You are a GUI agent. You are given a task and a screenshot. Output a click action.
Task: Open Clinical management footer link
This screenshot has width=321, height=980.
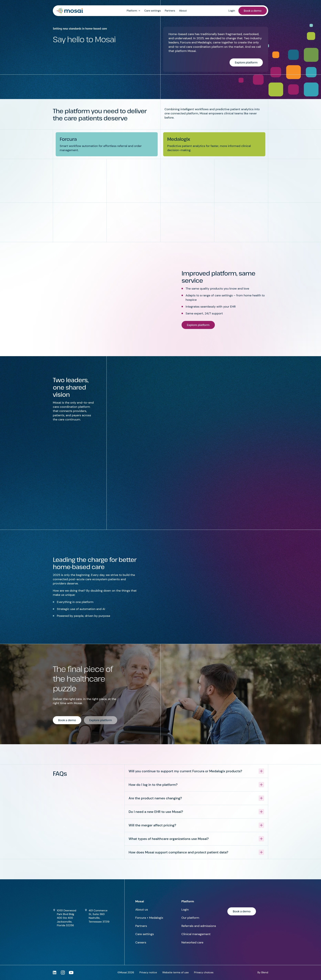coord(196,934)
